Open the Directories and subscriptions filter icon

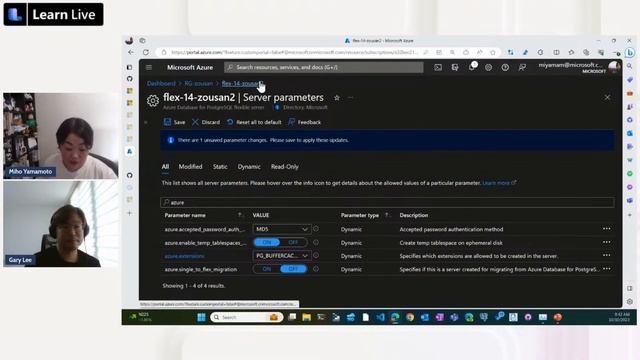pos(455,67)
